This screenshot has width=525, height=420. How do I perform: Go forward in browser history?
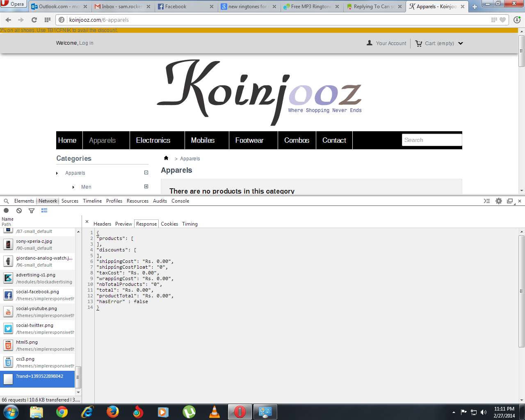point(21,20)
